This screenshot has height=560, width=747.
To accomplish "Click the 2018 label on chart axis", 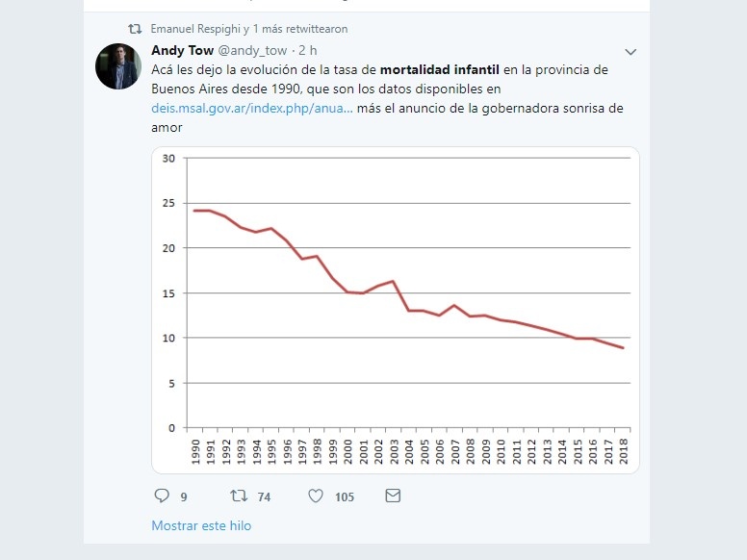I will click(623, 451).
